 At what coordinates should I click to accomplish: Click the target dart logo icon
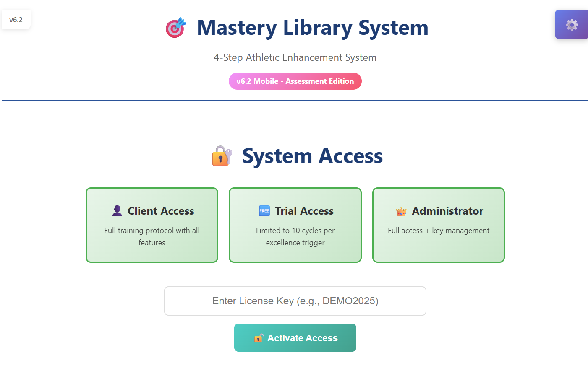(176, 28)
